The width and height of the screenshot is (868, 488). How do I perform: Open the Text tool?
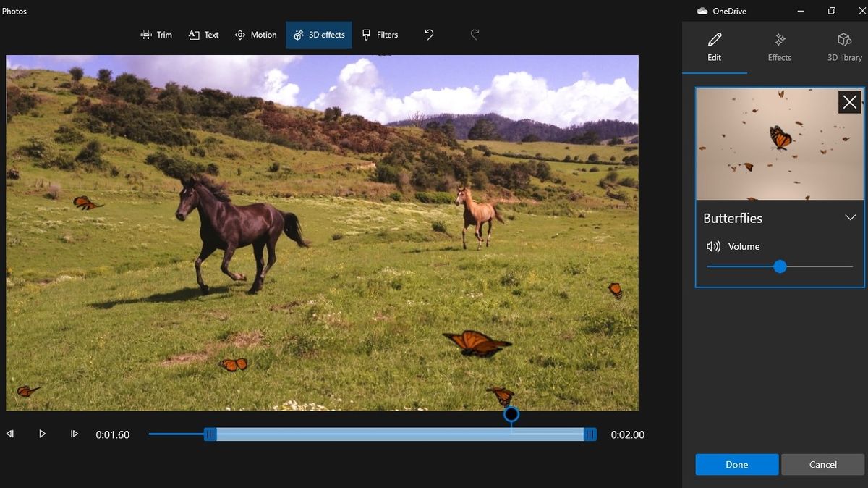203,34
